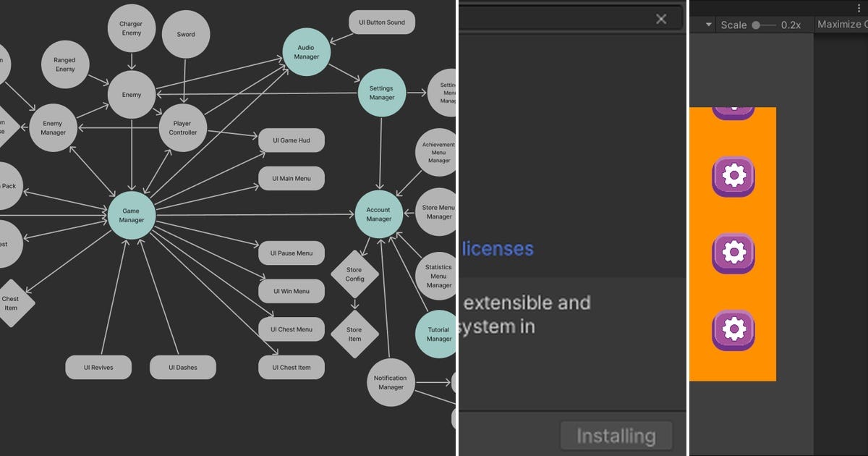Open the aspect ratio dropdown near Scale
The image size is (868, 456).
point(702,24)
